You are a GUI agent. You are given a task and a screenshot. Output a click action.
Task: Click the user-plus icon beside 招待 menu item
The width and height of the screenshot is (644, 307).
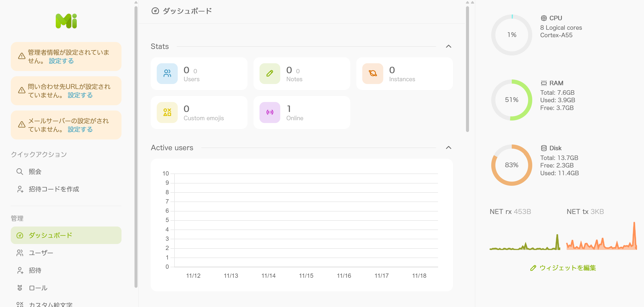tap(20, 270)
